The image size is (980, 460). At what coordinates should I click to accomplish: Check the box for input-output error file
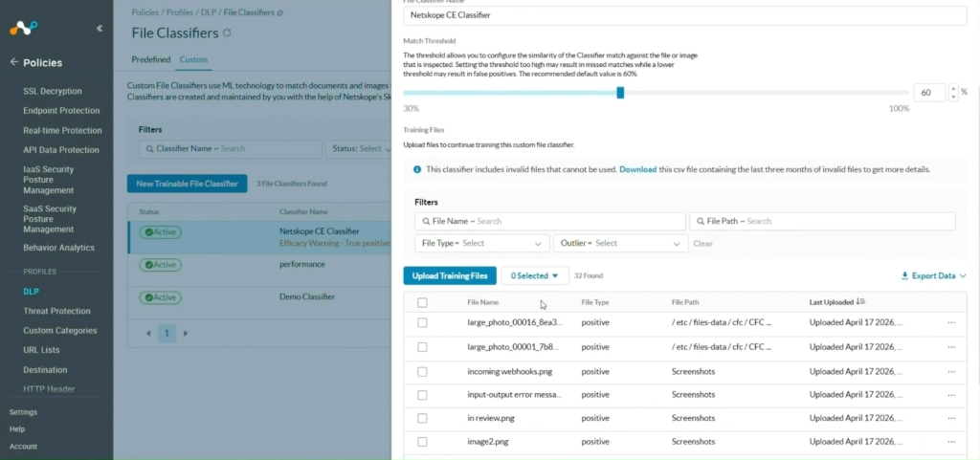point(422,395)
